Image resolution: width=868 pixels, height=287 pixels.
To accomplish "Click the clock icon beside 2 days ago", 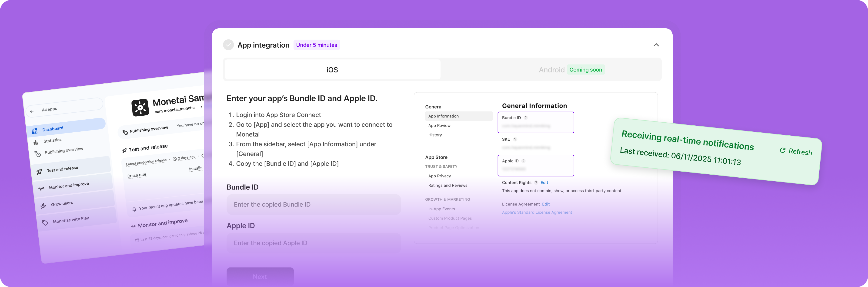I will point(174,159).
